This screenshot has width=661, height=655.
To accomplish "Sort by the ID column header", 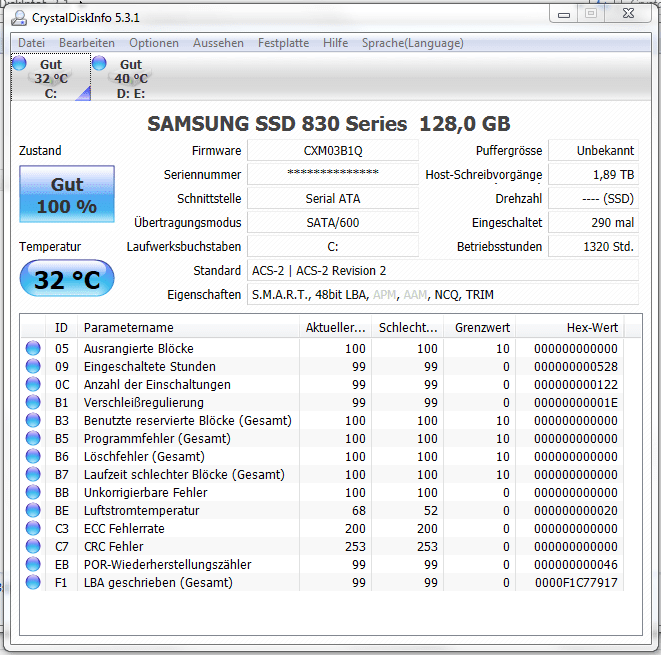I will point(61,328).
